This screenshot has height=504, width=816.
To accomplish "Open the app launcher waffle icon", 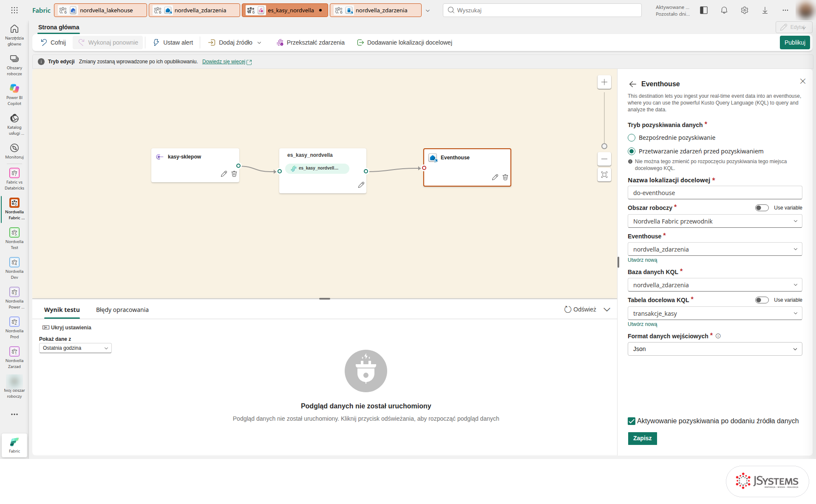I will pyautogui.click(x=14, y=10).
